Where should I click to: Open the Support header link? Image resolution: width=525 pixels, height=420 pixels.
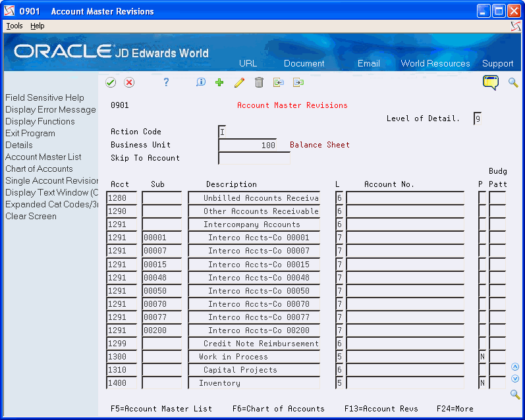pos(497,63)
